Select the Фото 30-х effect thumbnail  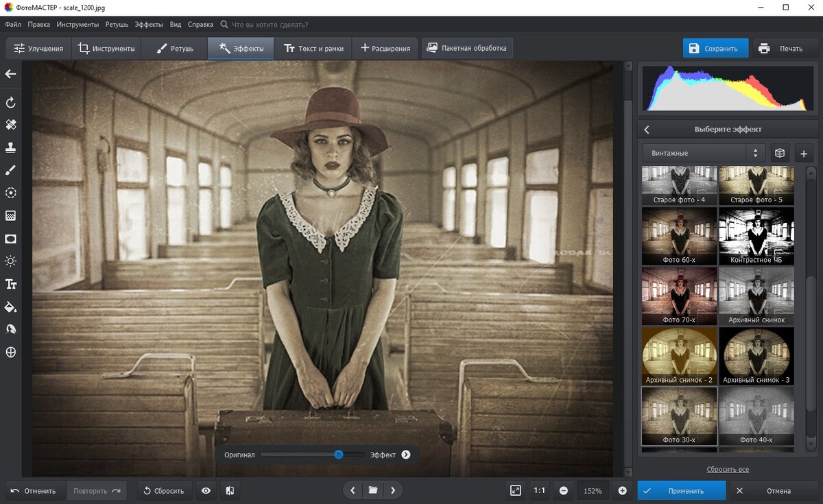680,416
